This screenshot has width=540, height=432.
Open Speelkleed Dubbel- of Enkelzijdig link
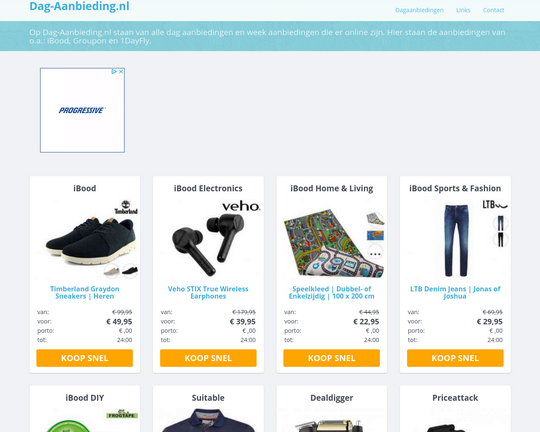click(332, 292)
